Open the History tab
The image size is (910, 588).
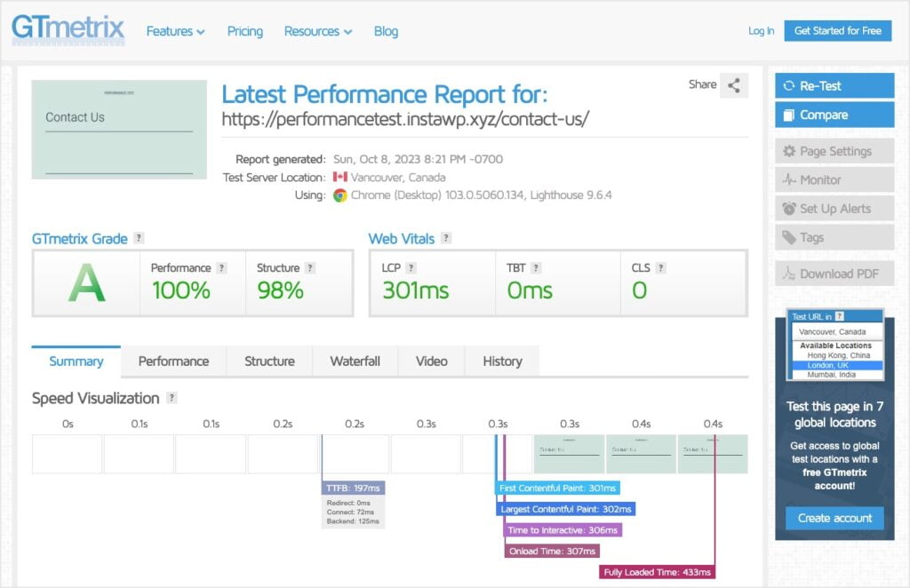point(502,362)
